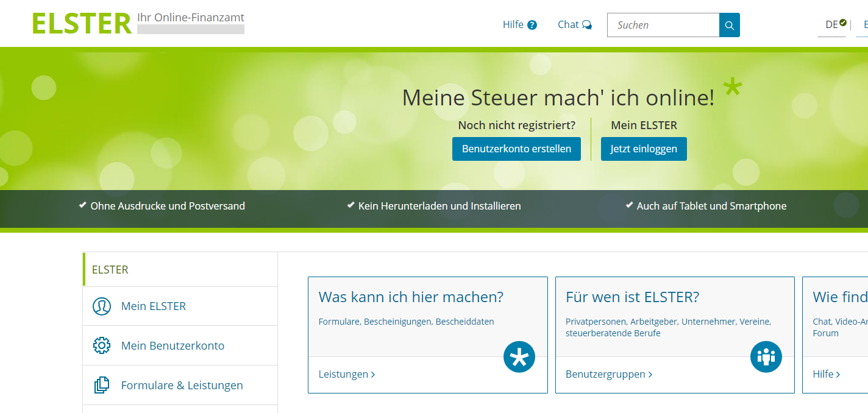This screenshot has width=868, height=413.
Task: Click the gear icon for Mein Benutzerkonto
Action: pos(101,346)
